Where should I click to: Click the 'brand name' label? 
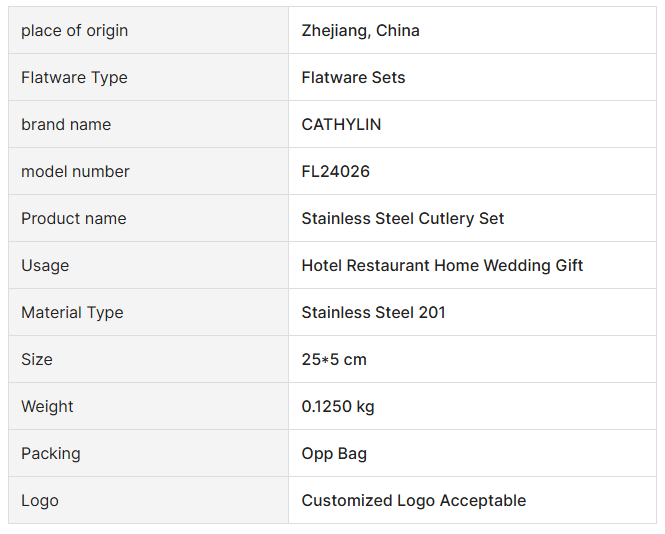[x=66, y=125]
